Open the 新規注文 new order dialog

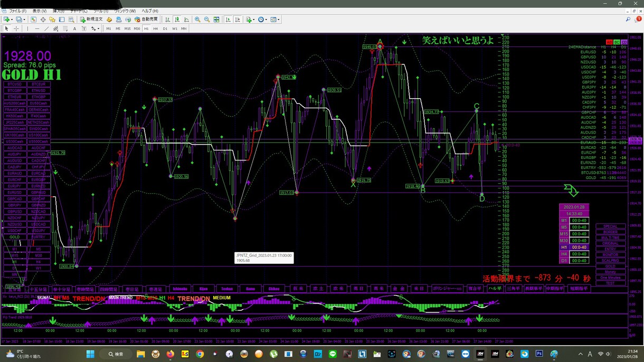[x=91, y=20]
